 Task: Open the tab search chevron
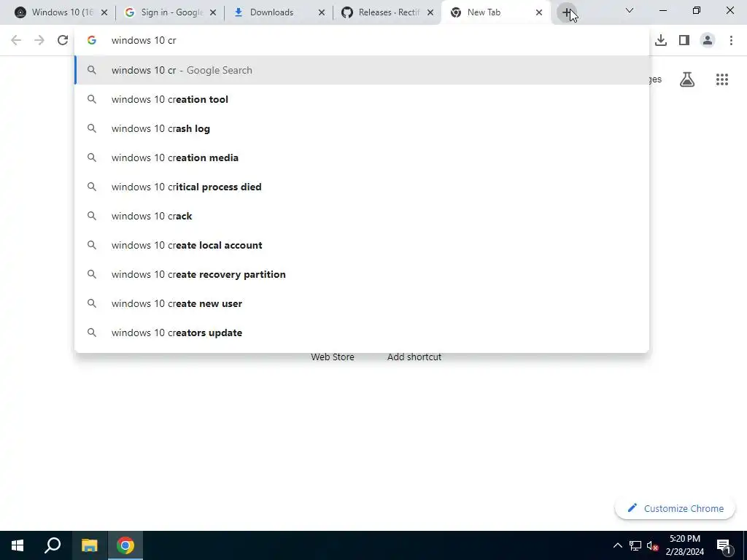(x=630, y=10)
